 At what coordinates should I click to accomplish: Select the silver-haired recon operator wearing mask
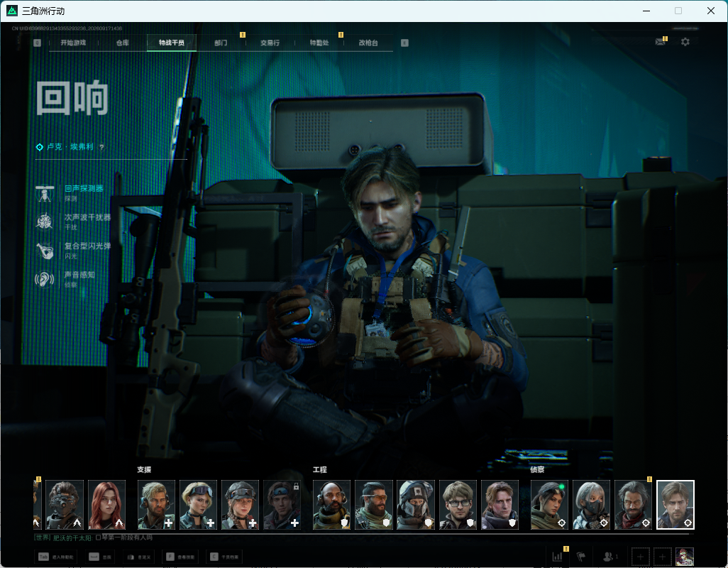pos(591,505)
